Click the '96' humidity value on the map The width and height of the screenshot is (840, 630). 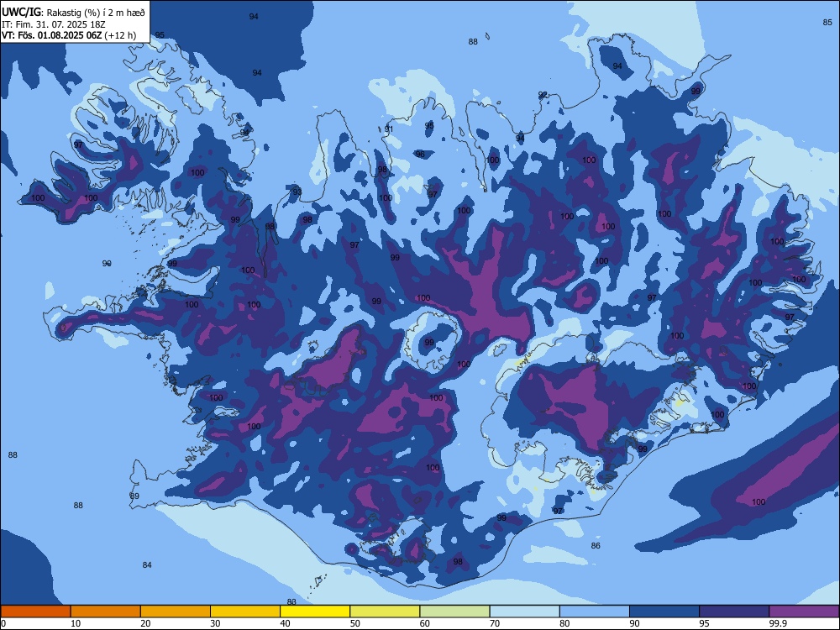[x=420, y=155]
